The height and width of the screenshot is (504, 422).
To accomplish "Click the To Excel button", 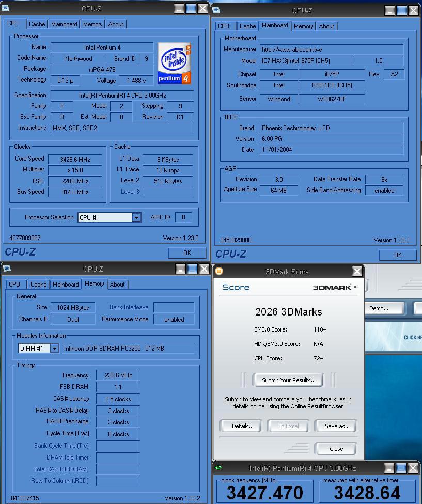I will (288, 426).
